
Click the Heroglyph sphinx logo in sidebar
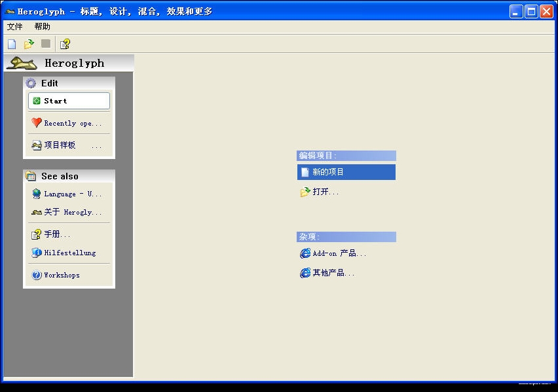pyautogui.click(x=22, y=63)
